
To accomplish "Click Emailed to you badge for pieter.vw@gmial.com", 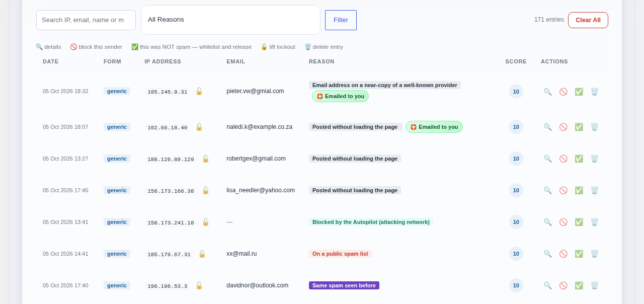I will (340, 96).
